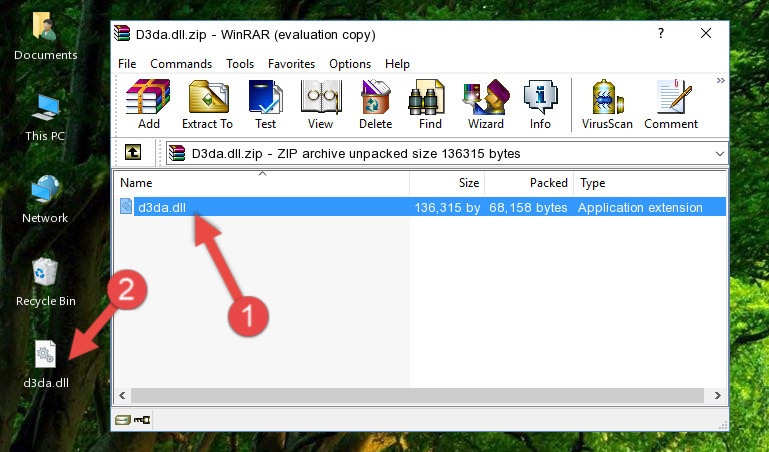769x452 pixels.
Task: Select the Network desktop icon
Action: pos(45,200)
